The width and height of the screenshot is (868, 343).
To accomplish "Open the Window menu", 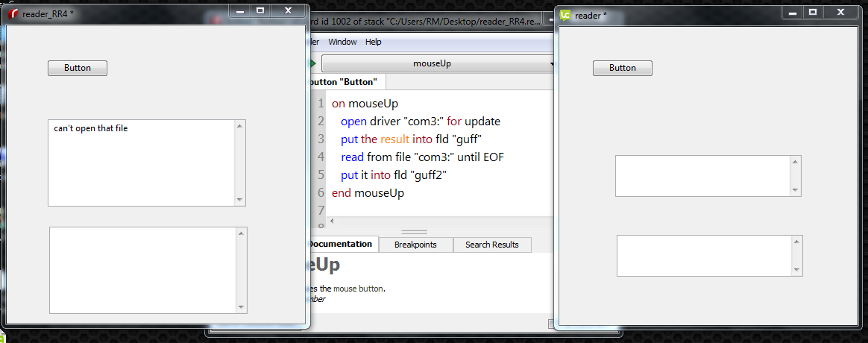I will (x=342, y=42).
